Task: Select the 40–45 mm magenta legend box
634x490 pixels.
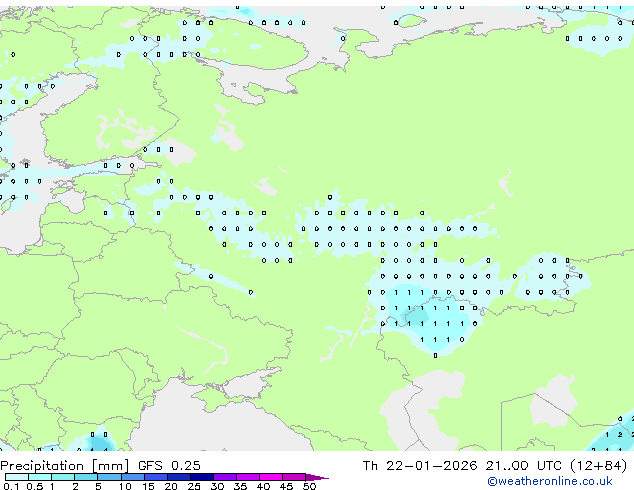Action: pyautogui.click(x=271, y=477)
